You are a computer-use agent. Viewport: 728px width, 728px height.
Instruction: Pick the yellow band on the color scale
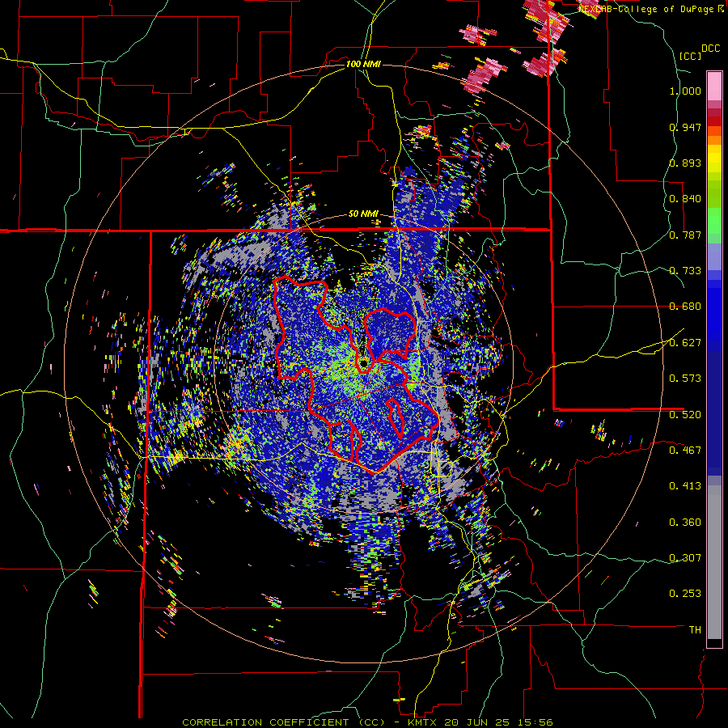coord(714,159)
